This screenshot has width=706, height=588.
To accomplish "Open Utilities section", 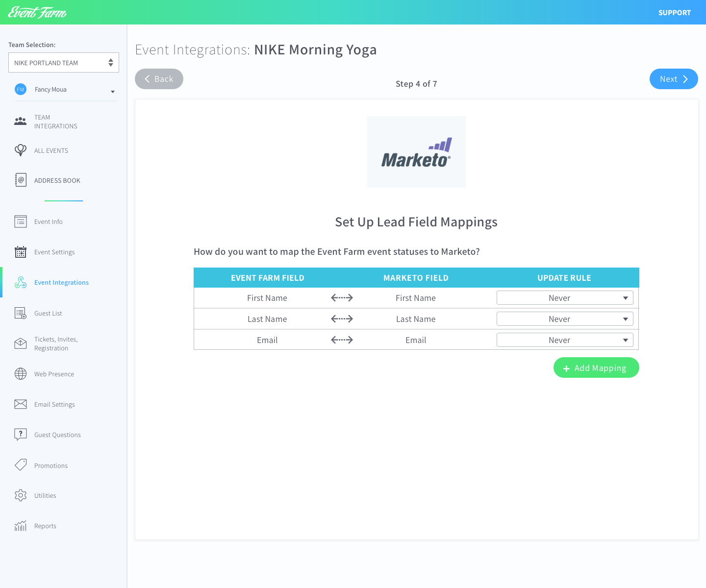I will point(45,495).
